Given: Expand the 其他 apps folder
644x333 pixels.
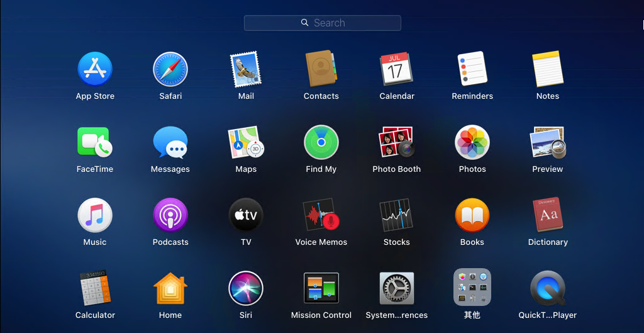Looking at the screenshot, I should [x=472, y=288].
